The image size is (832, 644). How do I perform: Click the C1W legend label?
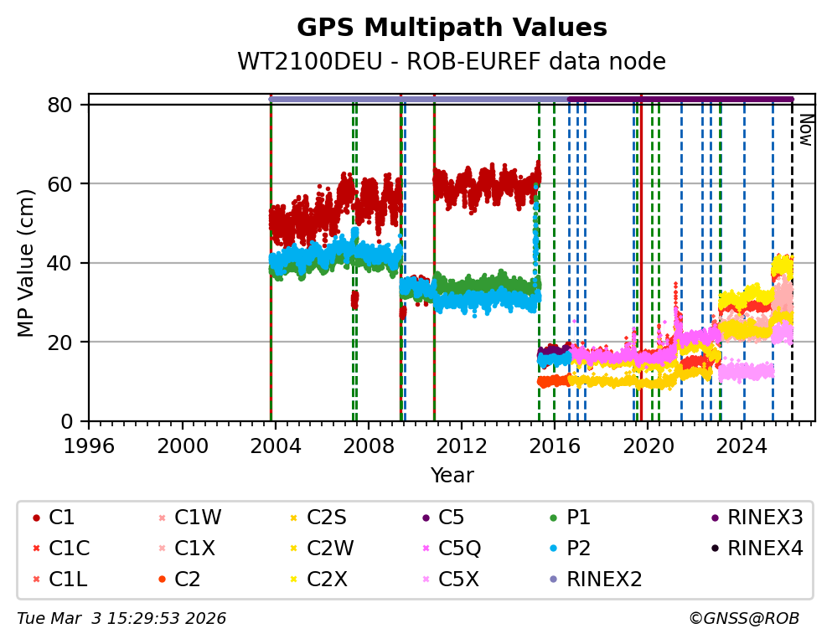click(198, 518)
